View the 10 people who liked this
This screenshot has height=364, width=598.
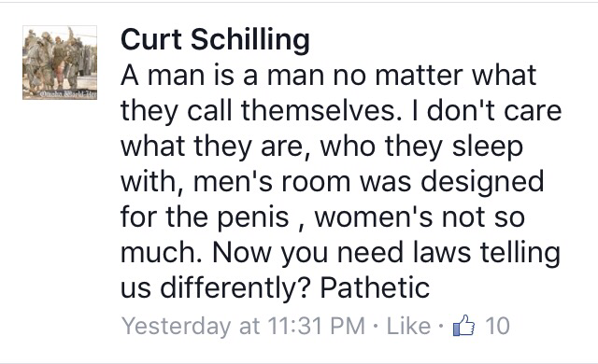tap(497, 326)
